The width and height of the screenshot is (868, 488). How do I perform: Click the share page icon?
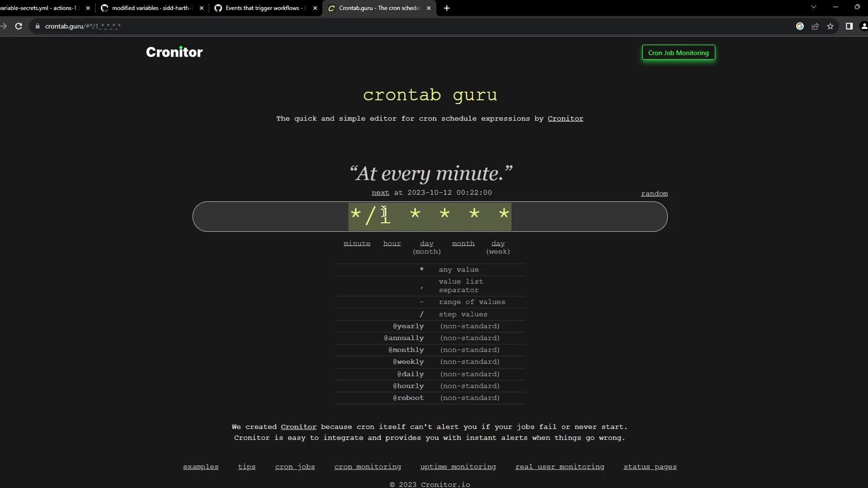click(815, 26)
